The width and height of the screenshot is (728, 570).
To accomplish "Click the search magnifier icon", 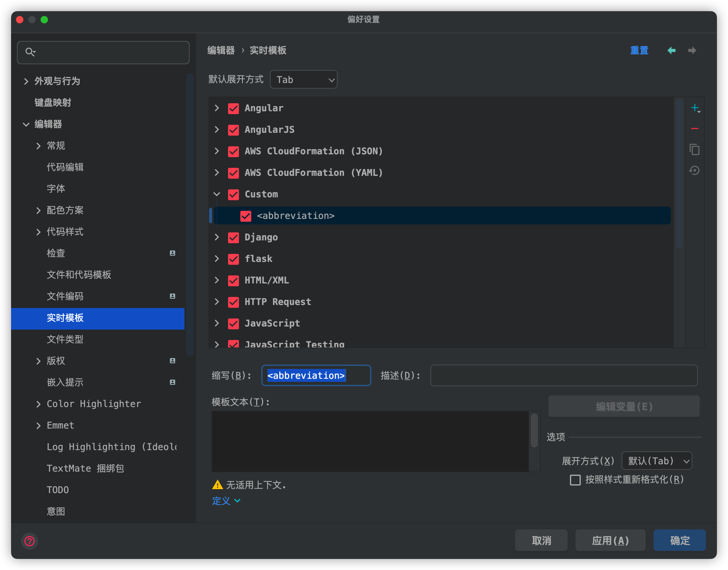I will pyautogui.click(x=30, y=52).
